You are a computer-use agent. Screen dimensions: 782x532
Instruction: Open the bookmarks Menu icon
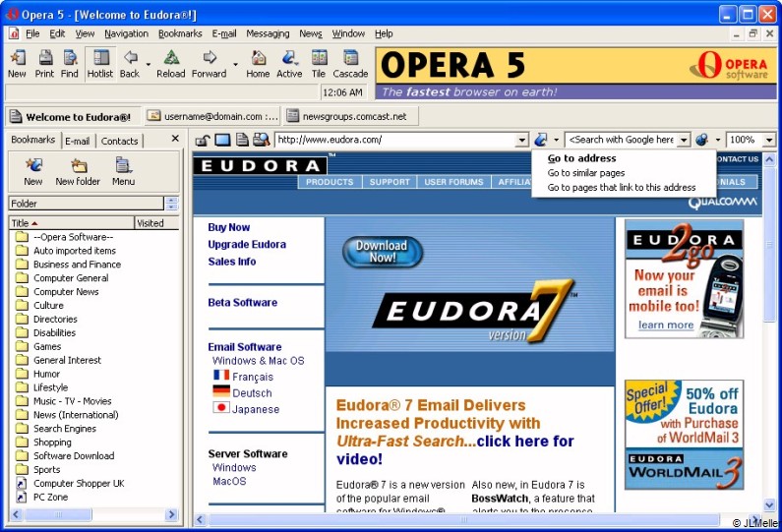point(123,171)
